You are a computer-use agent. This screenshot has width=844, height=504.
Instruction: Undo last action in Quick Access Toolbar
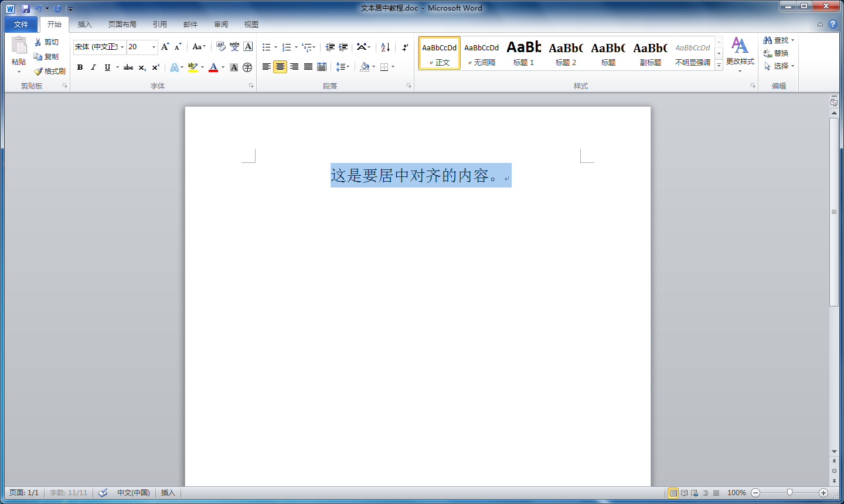[x=38, y=9]
